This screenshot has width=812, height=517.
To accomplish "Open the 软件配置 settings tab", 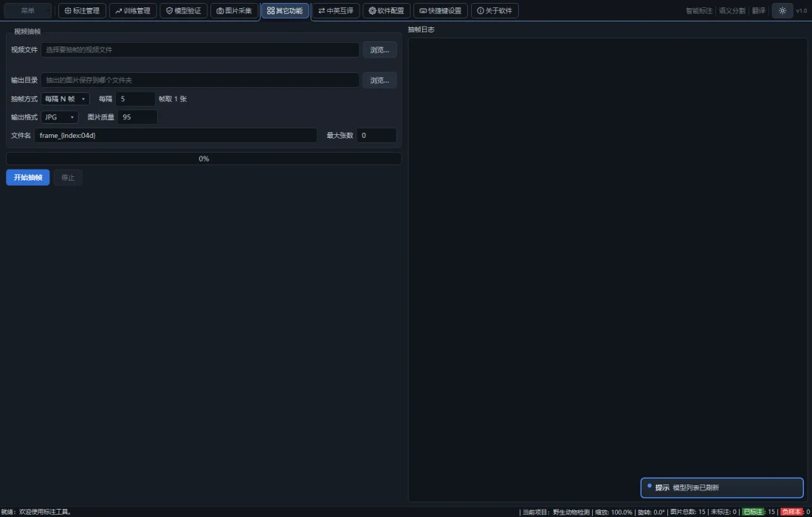I will (386, 10).
